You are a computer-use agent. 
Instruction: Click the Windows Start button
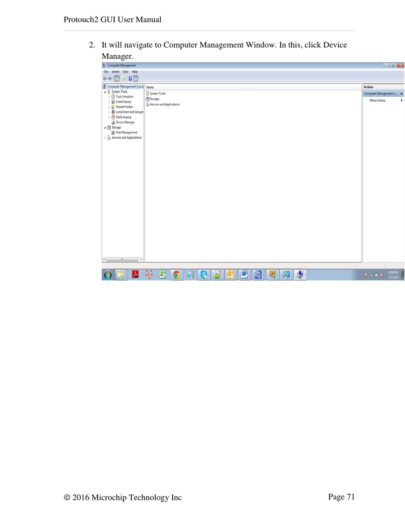(107, 275)
